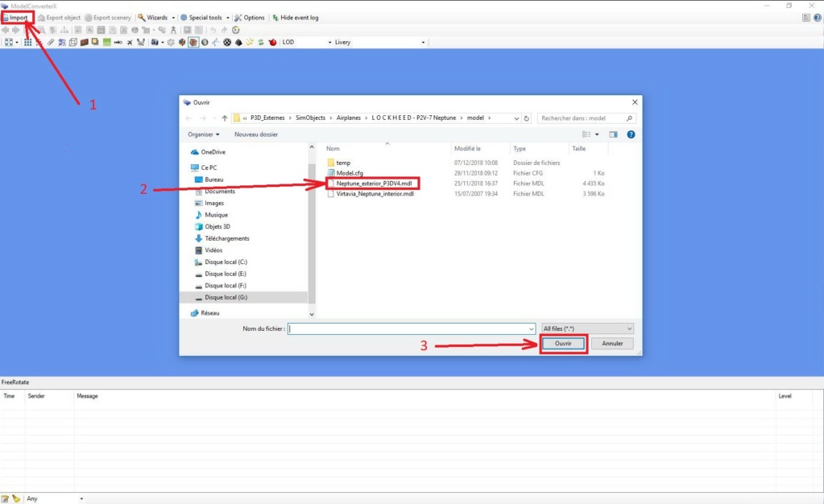Viewport: 824px width, 504px height.
Task: Click Nouveau dossier button
Action: click(256, 134)
